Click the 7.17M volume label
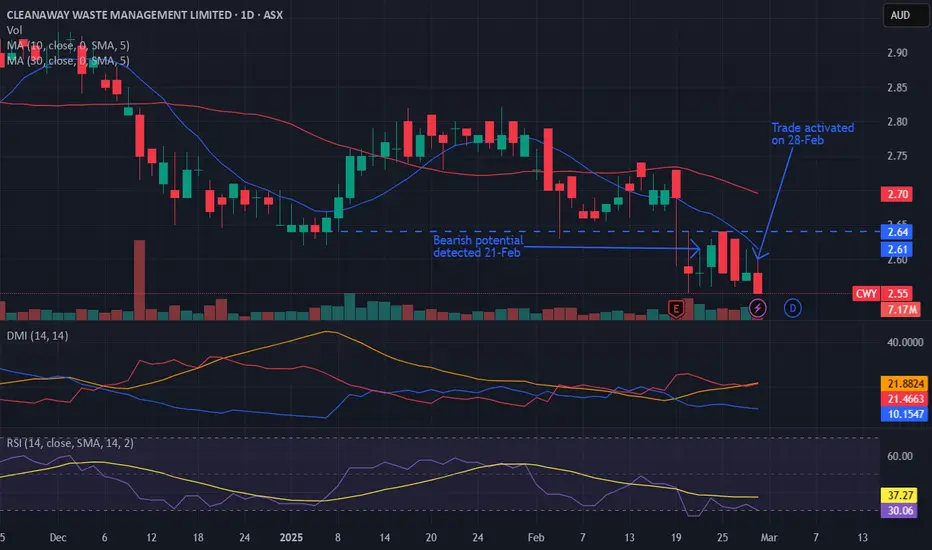Viewport: 932px width, 550px height. pos(901,309)
